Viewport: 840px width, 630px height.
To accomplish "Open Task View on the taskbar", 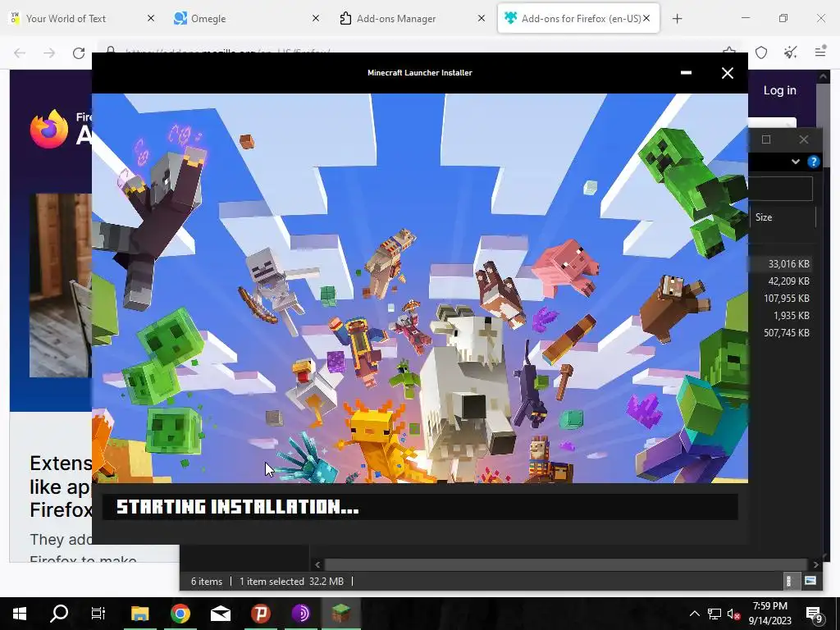I will (98, 614).
